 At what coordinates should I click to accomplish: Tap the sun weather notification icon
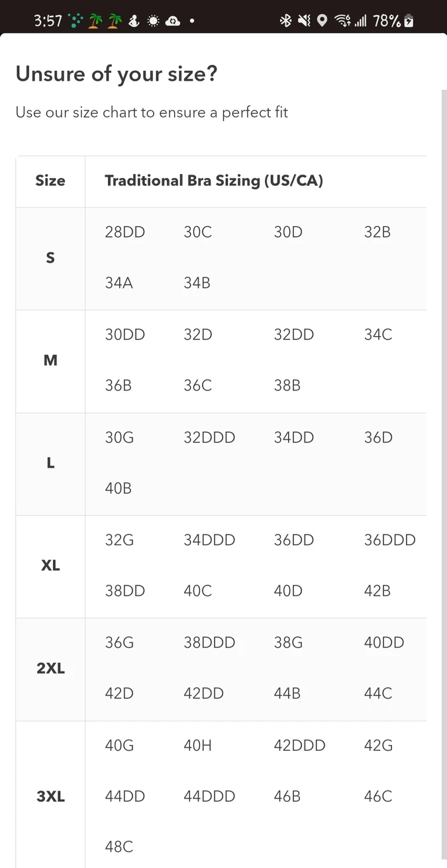[153, 21]
